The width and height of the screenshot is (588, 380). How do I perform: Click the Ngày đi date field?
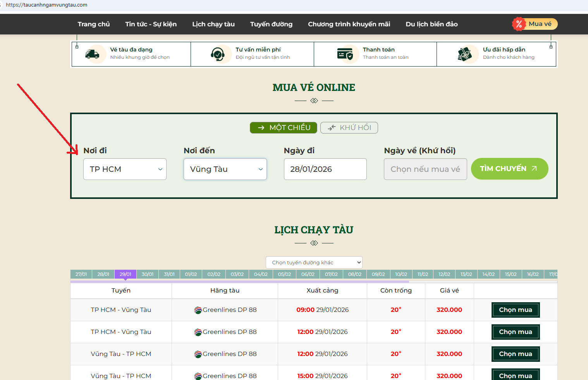point(325,169)
